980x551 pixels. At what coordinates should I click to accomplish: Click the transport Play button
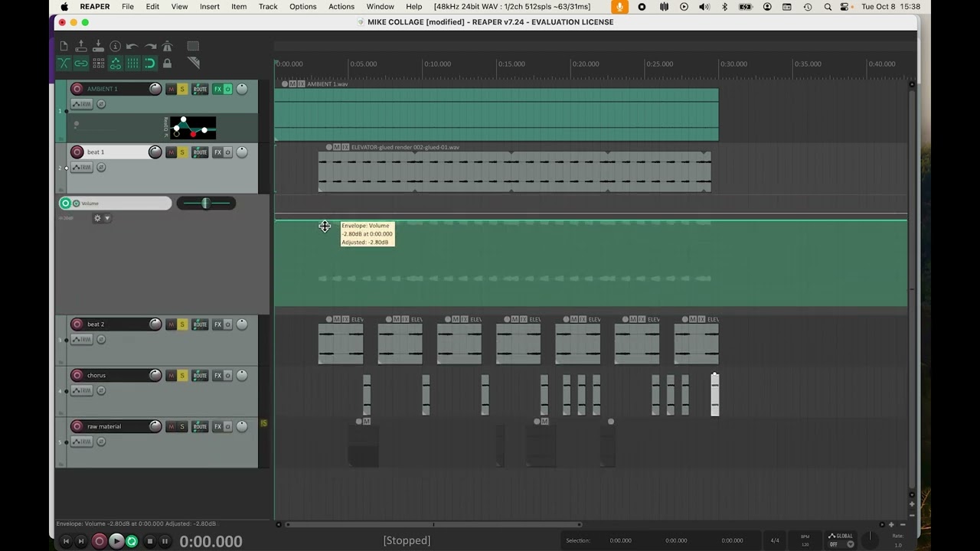click(116, 541)
